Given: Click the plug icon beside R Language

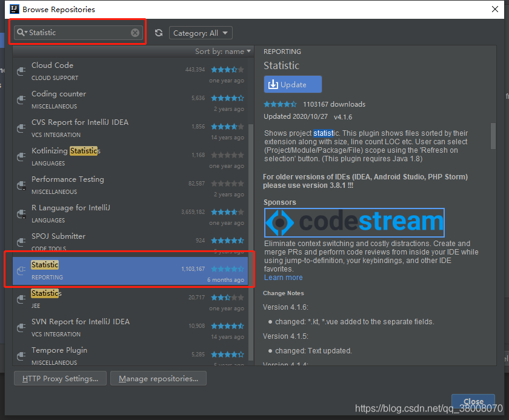Looking at the screenshot, I should click(21, 214).
